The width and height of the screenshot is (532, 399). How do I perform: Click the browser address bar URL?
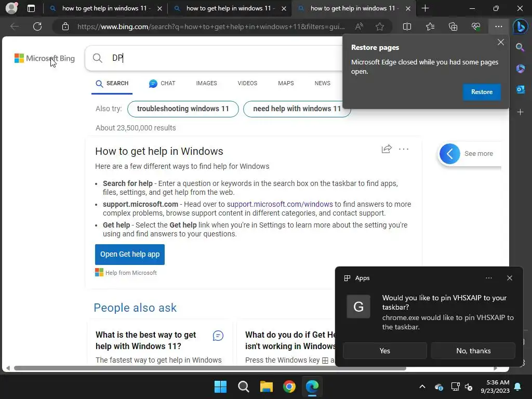click(211, 26)
